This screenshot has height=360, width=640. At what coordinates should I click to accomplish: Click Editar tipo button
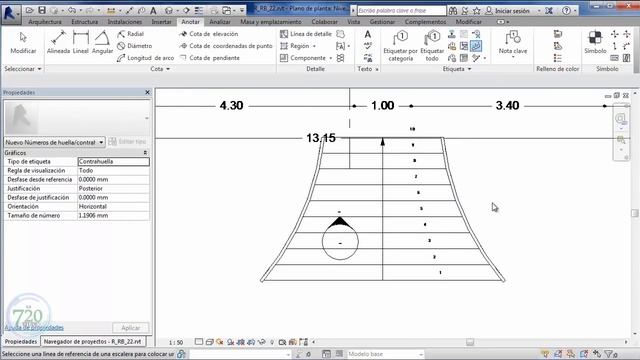point(128,142)
